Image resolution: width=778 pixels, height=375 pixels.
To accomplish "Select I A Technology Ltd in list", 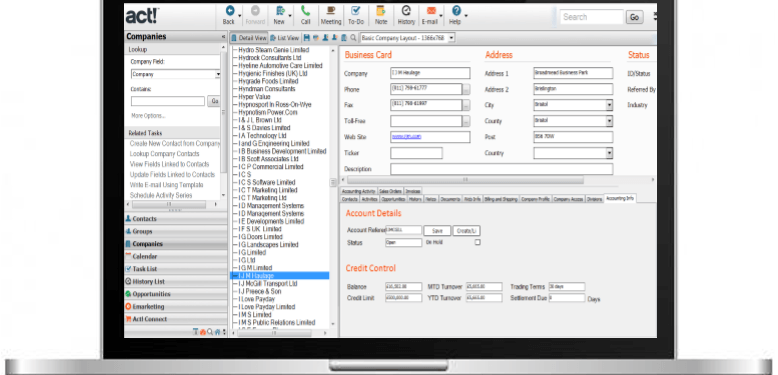I will (262, 135).
